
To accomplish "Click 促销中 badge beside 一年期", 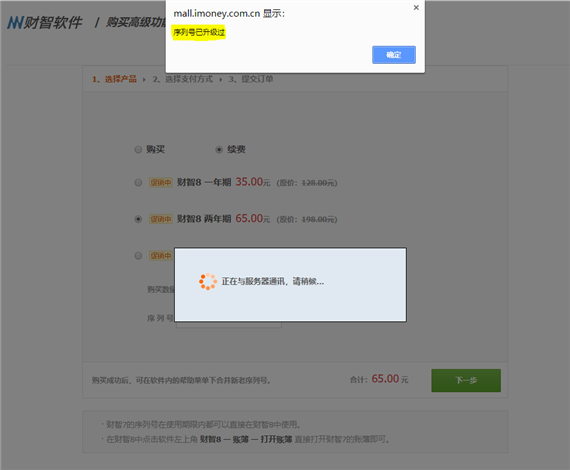I will [x=161, y=182].
